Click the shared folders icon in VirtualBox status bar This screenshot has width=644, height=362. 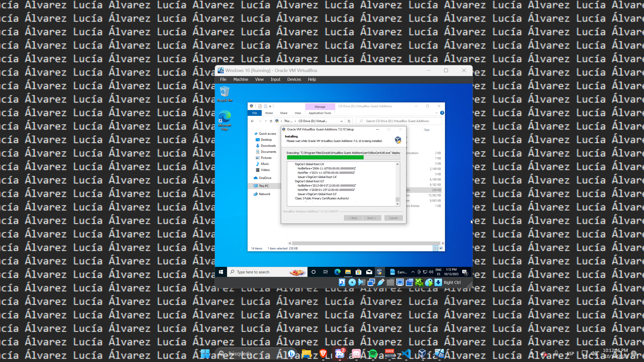[390, 282]
